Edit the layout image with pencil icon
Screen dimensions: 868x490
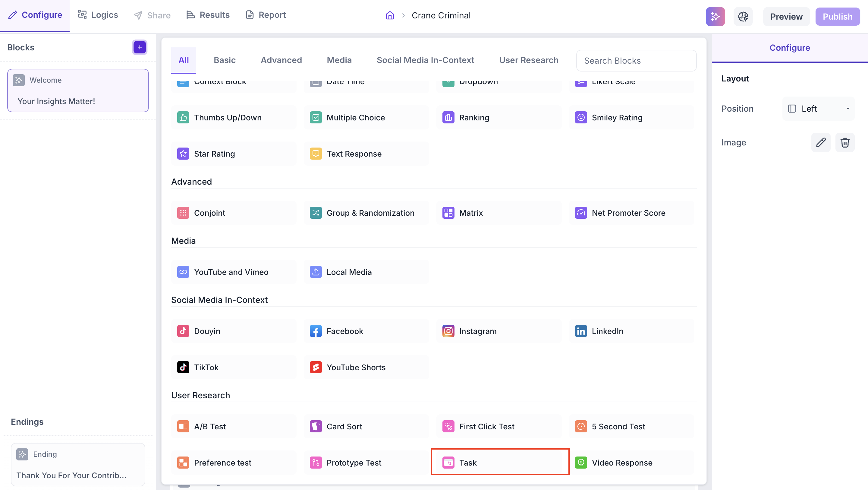pyautogui.click(x=821, y=142)
